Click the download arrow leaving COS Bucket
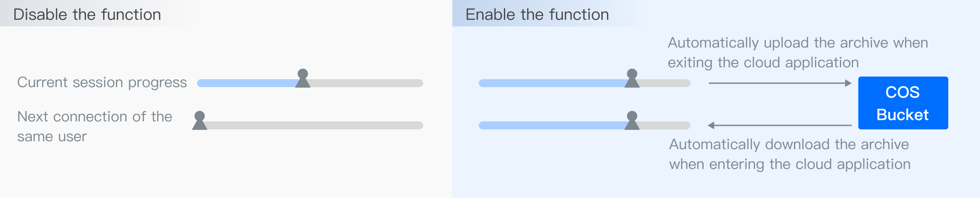Viewport: 980px width, 198px height. pyautogui.click(x=779, y=125)
